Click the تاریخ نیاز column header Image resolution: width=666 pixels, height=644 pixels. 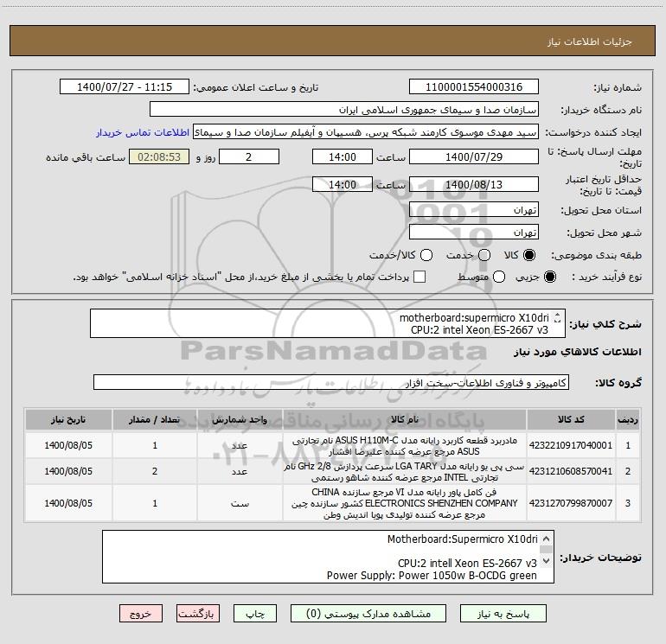[x=68, y=419]
